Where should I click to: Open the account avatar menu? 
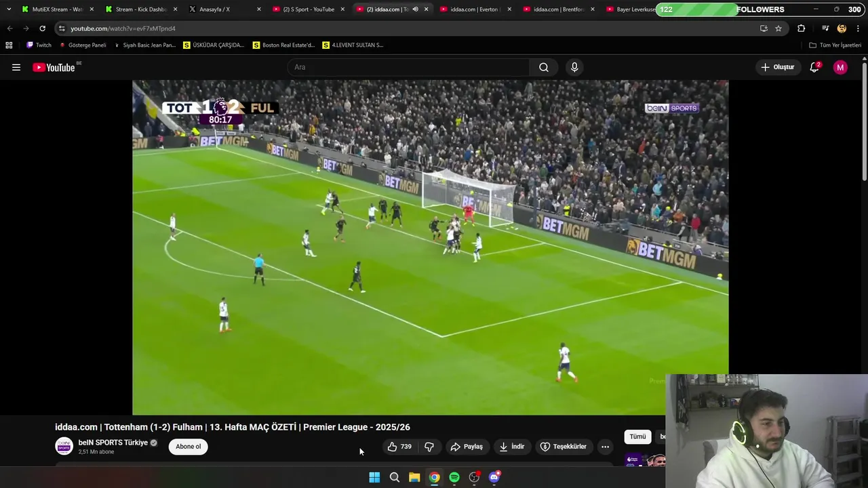(x=840, y=67)
